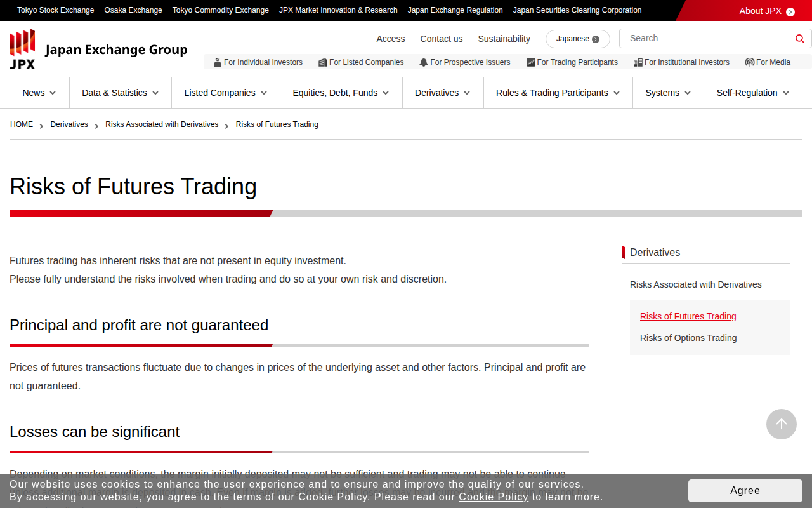The image size is (812, 508).
Task: Click the scroll-to-top arrow button
Action: coord(782,424)
